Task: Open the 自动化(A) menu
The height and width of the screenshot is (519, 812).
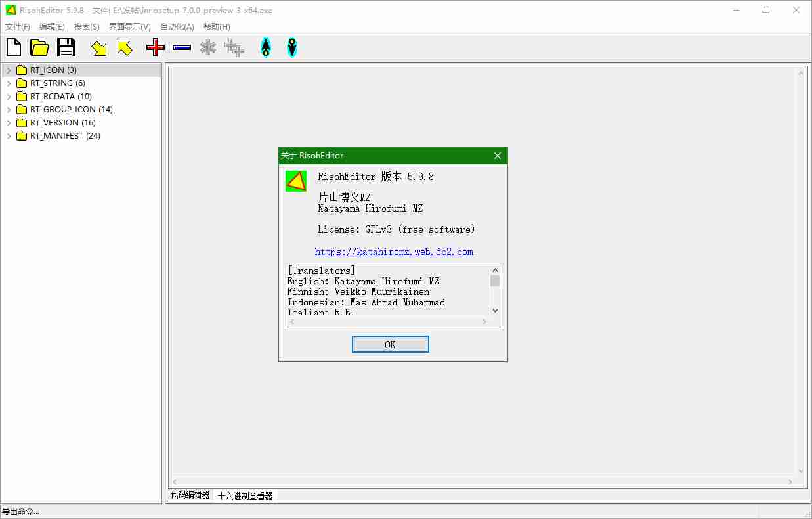Action: pos(177,27)
